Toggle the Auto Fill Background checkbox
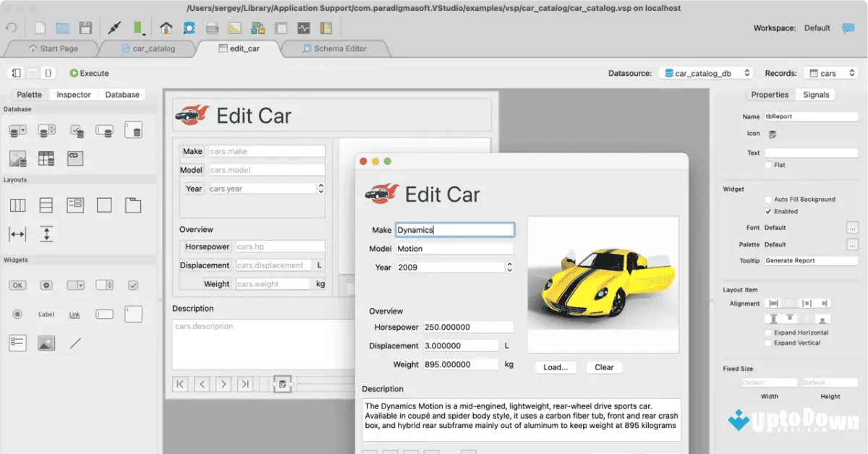Screen dimensions: 868x454 click(x=768, y=200)
